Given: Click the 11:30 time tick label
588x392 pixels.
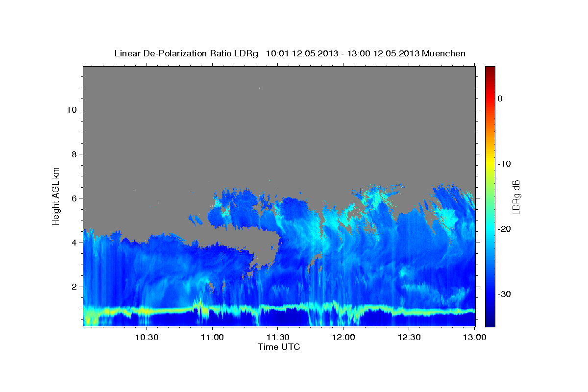Looking at the screenshot, I should click(277, 338).
